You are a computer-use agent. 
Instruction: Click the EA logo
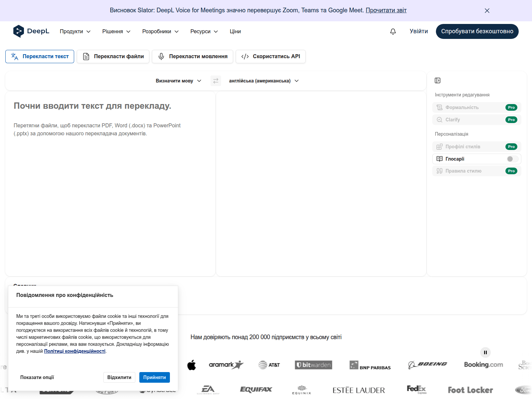[208, 390]
